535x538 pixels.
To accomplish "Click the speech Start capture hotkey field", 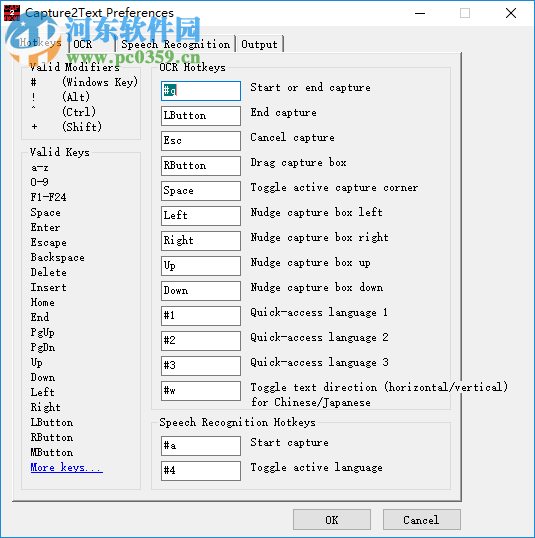I will tap(201, 446).
